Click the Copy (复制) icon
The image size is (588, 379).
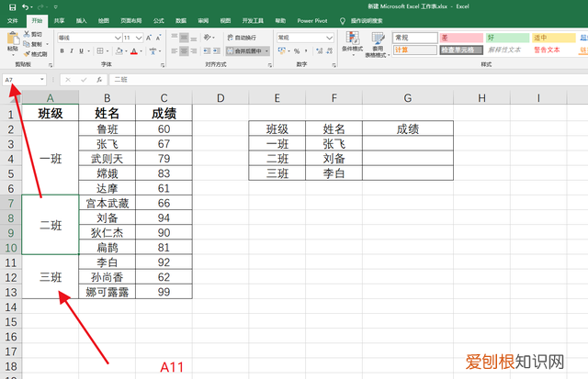pyautogui.click(x=27, y=44)
